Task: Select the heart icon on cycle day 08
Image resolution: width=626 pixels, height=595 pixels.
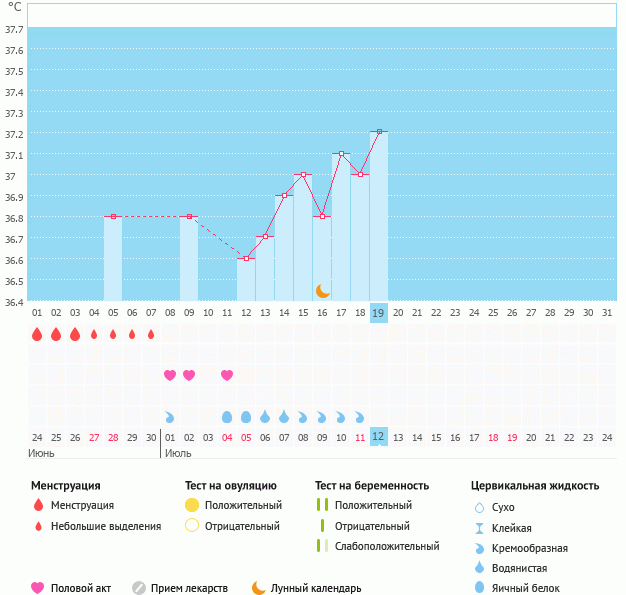Action: point(170,375)
